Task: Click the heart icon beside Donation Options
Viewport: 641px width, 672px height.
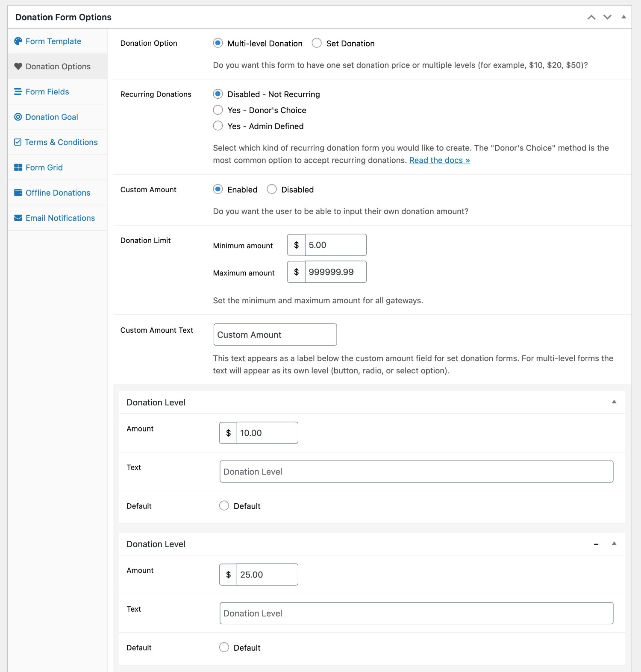Action: pos(18,66)
